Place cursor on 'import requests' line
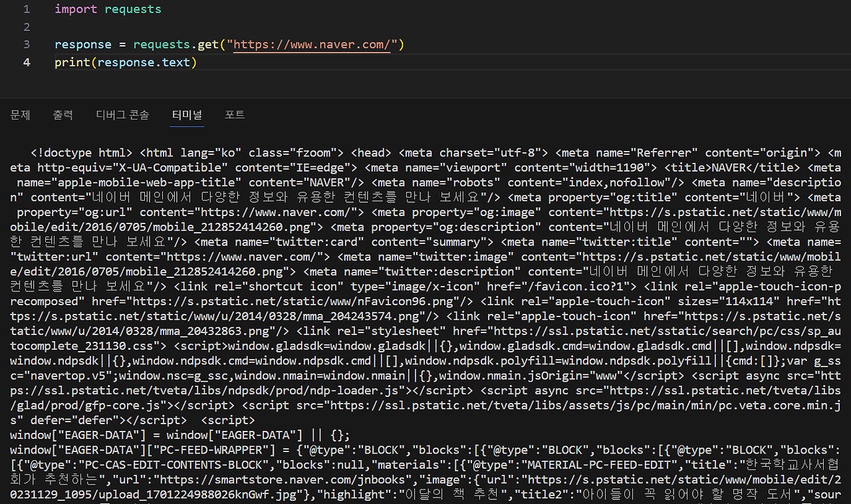 [108, 9]
